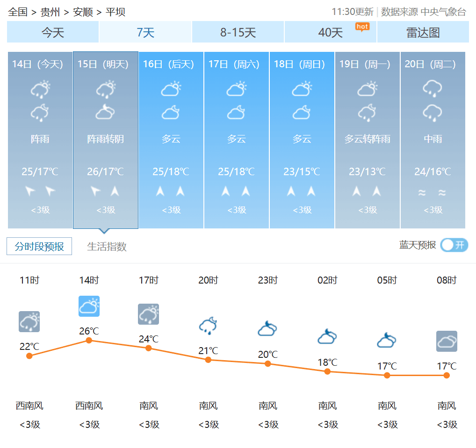
Task: Toggle the 蓝天预报 switch
Action: 454,245
